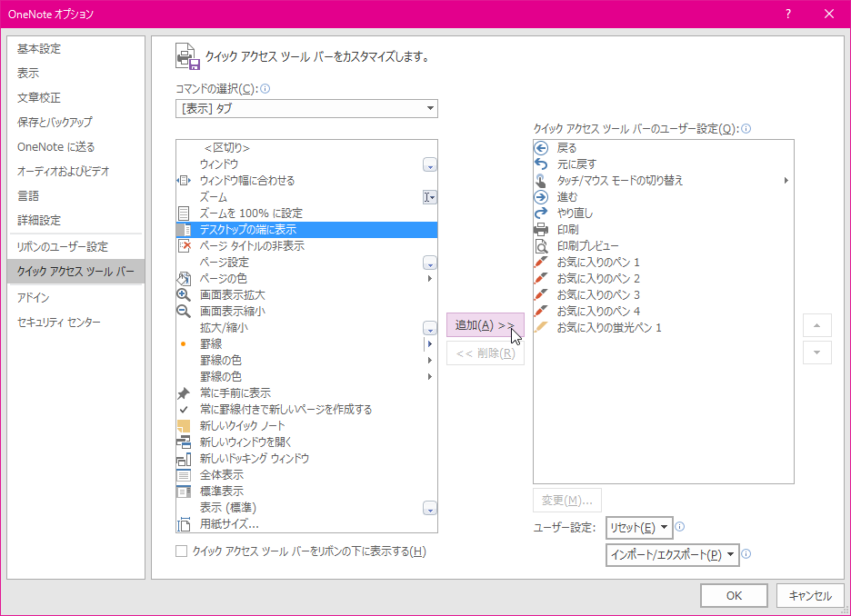Click the OK button
The height and width of the screenshot is (616, 851).
(734, 595)
